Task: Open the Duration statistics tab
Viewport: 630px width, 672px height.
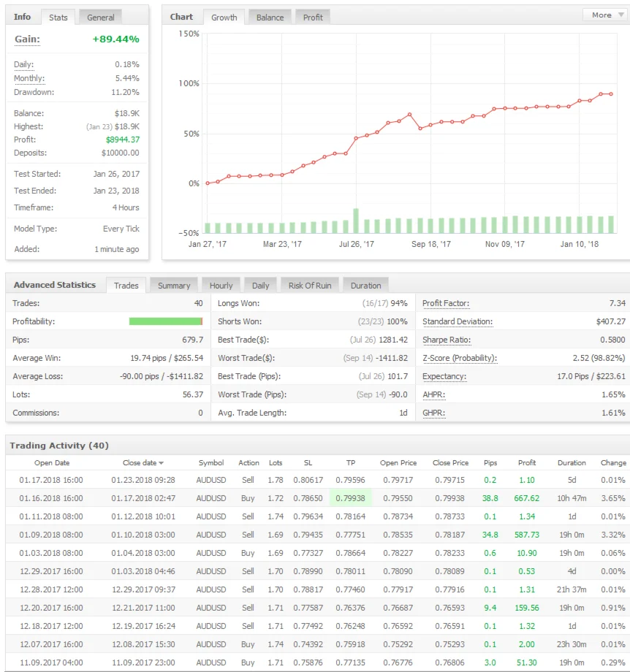Action: [365, 286]
